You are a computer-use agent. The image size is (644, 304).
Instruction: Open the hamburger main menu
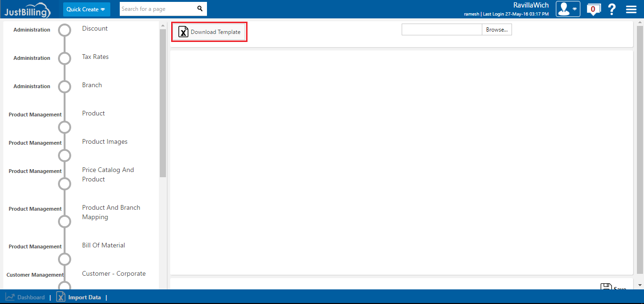point(631,9)
